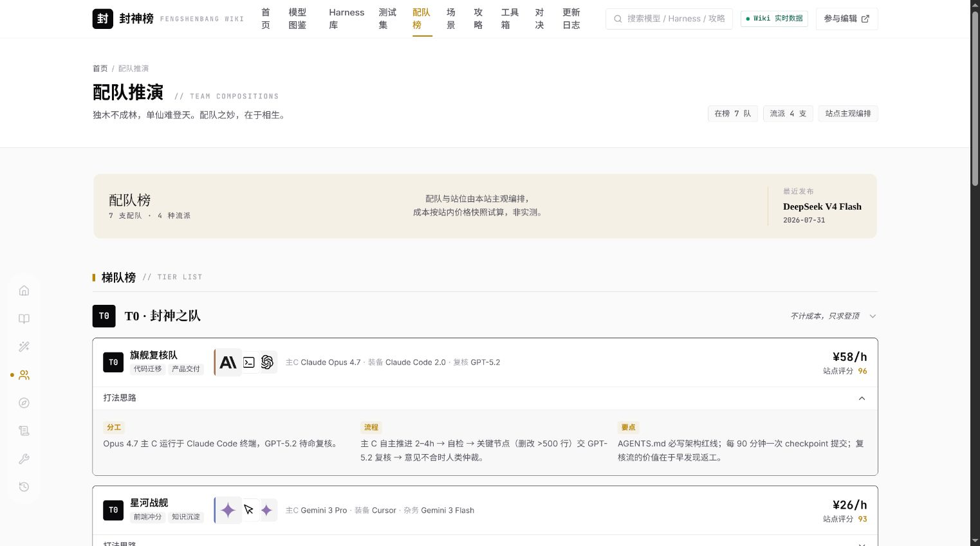Click the 站点评分 96 score

[x=845, y=371]
